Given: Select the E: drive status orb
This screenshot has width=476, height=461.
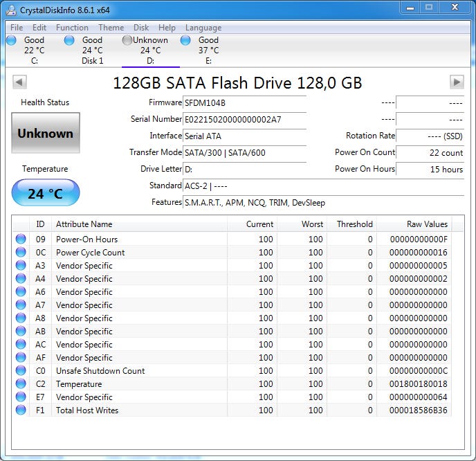Looking at the screenshot, I should pos(185,40).
